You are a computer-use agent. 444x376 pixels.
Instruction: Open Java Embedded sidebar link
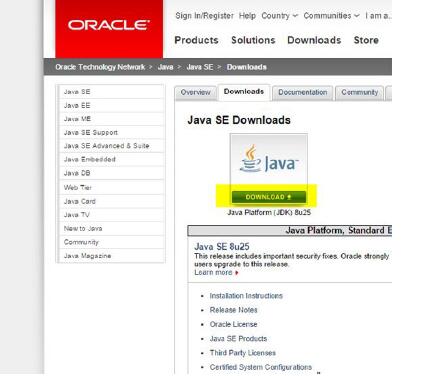point(111,159)
